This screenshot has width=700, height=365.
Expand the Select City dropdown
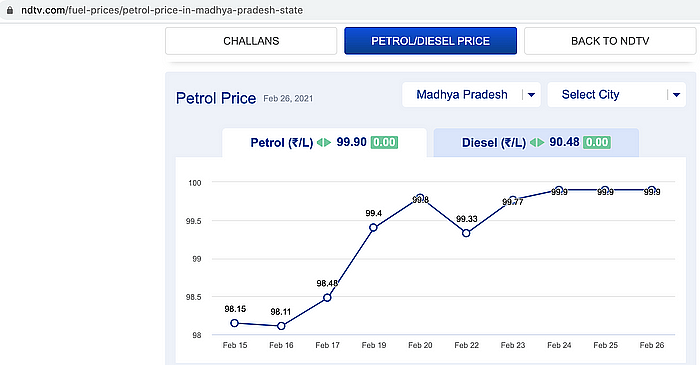pos(617,95)
